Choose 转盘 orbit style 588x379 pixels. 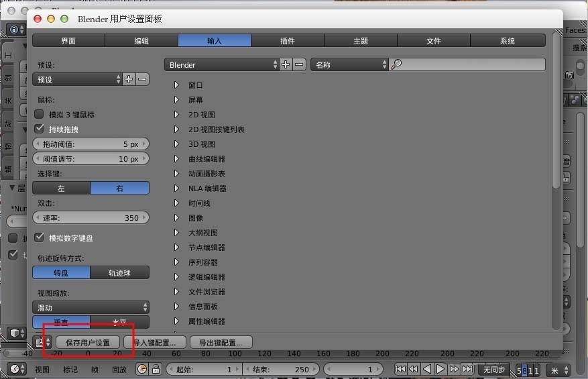[x=61, y=272]
